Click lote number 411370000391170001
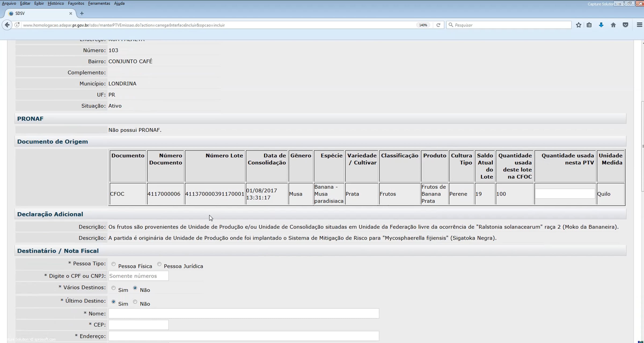This screenshot has width=644, height=343. click(x=215, y=194)
